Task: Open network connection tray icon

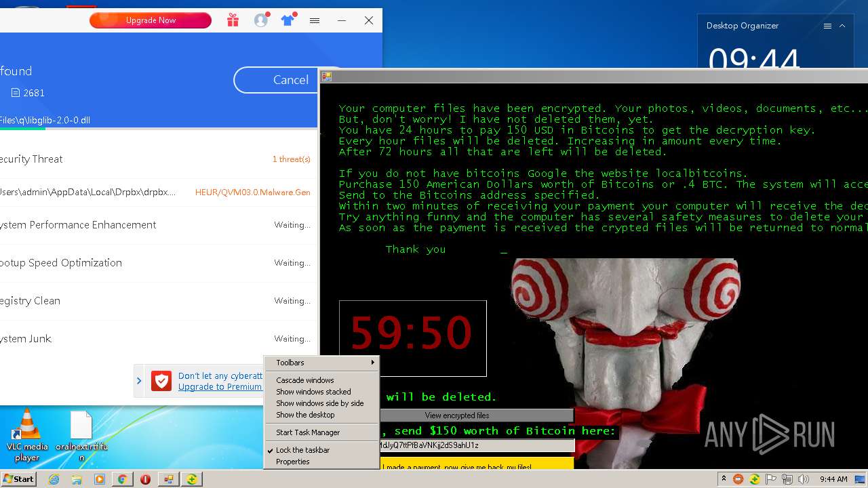Action: pyautogui.click(x=787, y=479)
